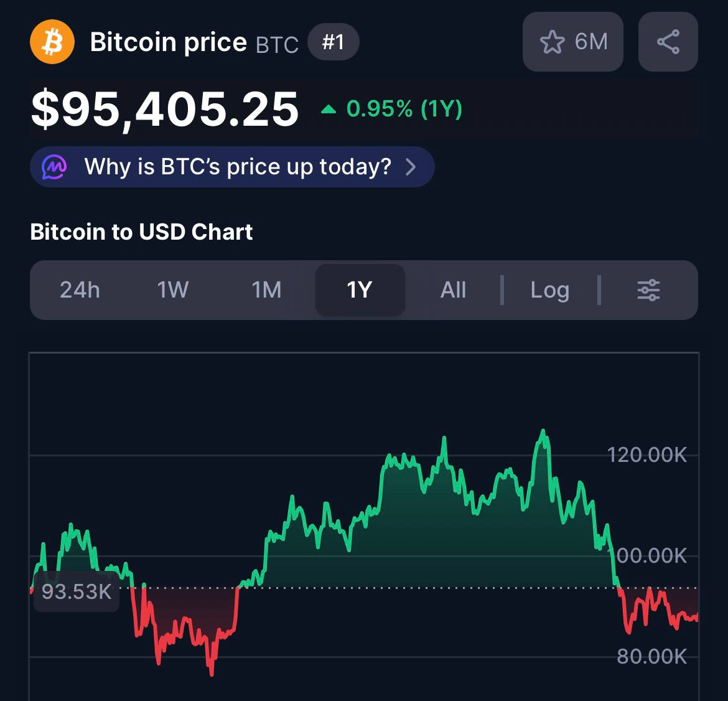Open chart settings sliders icon

648,290
